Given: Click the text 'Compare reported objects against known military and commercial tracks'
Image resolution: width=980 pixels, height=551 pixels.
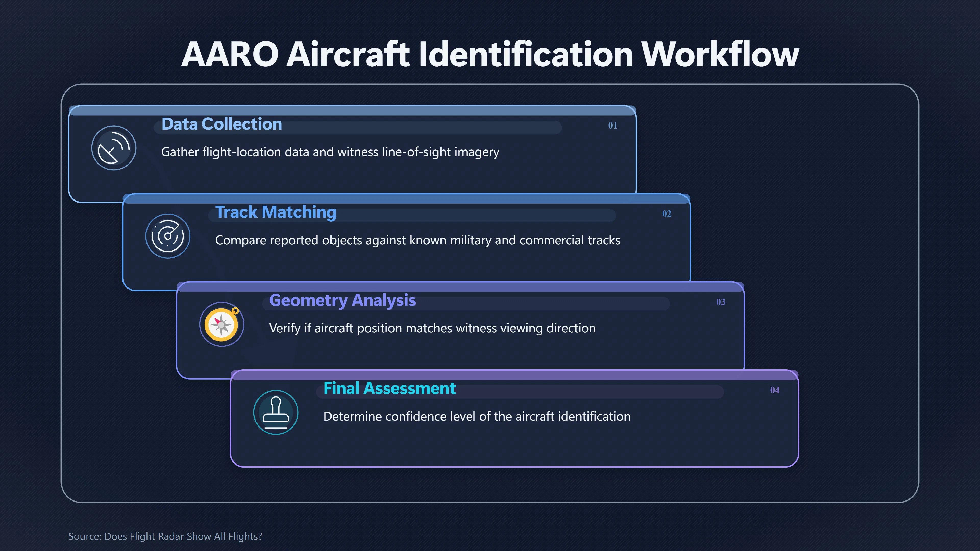Looking at the screenshot, I should [418, 240].
